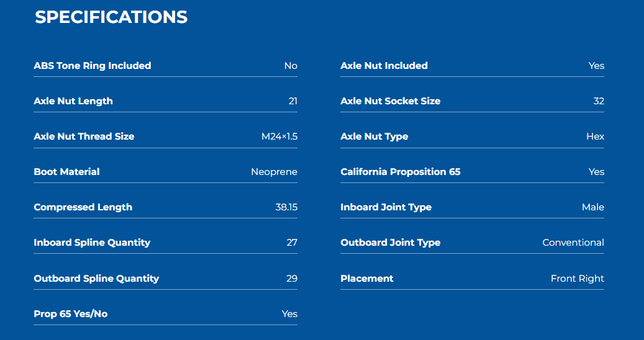The image size is (644, 340).
Task: Click the 38.15 compressed length value
Action: point(286,207)
